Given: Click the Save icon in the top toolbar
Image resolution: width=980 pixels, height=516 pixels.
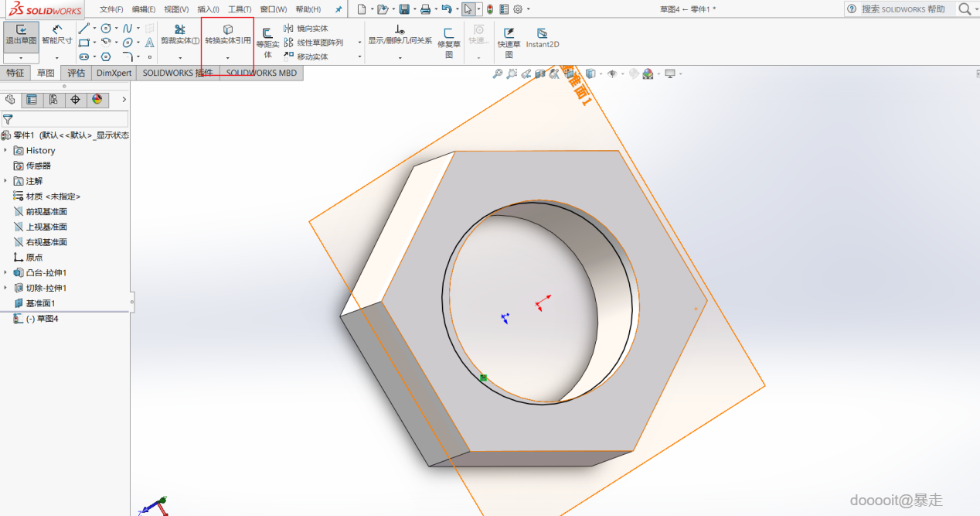Looking at the screenshot, I should coord(403,9).
